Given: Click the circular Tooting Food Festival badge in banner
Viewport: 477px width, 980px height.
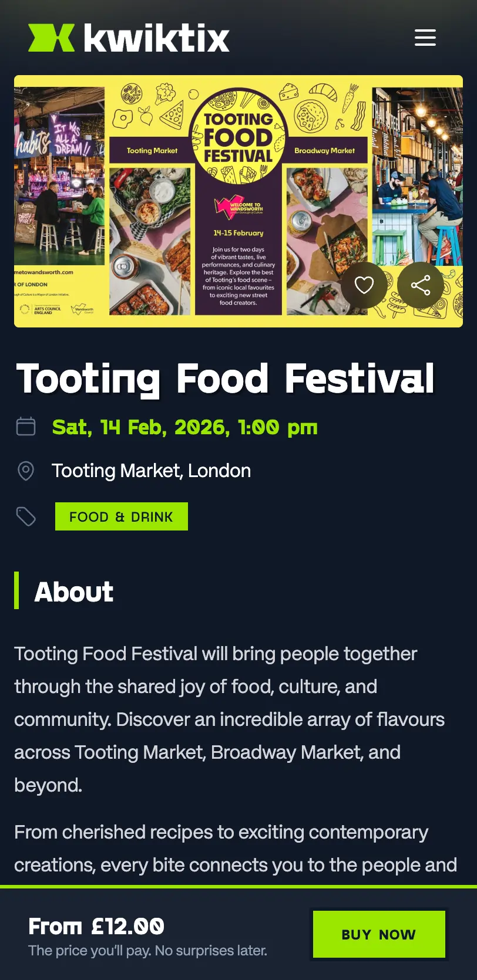Looking at the screenshot, I should (238, 137).
